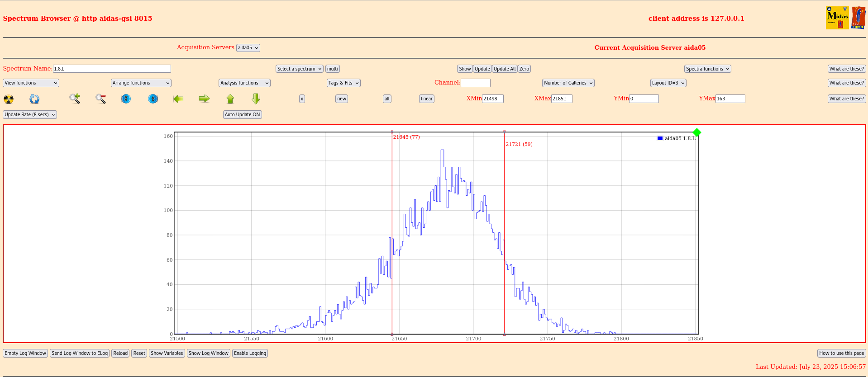868x377 pixels.
Task: Click the Reset button
Action: click(139, 353)
